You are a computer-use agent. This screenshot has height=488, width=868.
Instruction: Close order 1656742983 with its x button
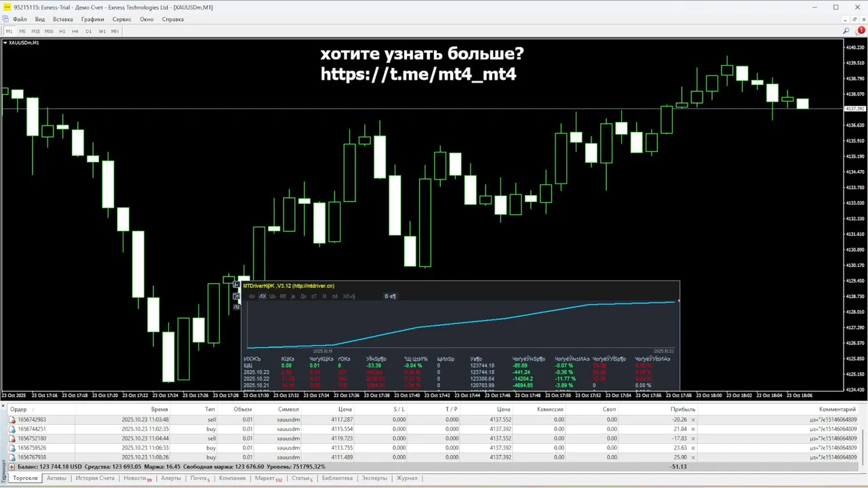[x=693, y=420]
